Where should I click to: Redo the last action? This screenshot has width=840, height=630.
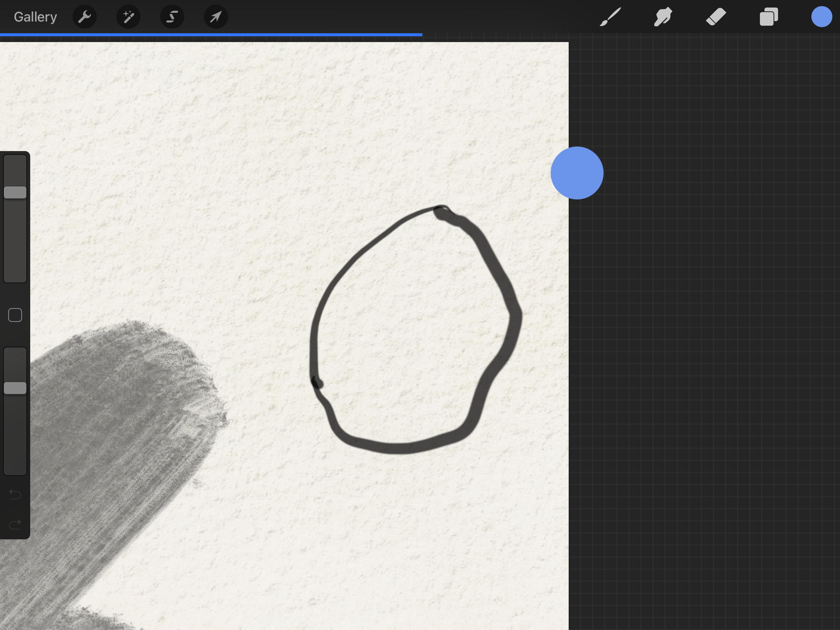pos(15,524)
